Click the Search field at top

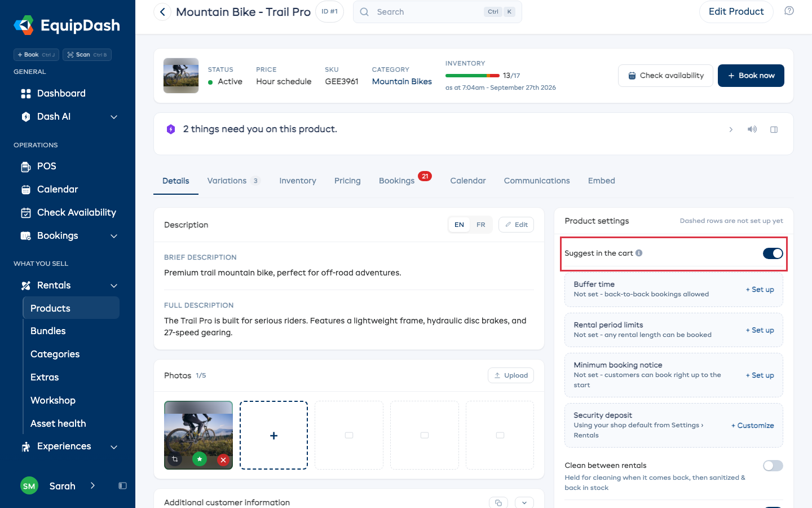point(438,12)
